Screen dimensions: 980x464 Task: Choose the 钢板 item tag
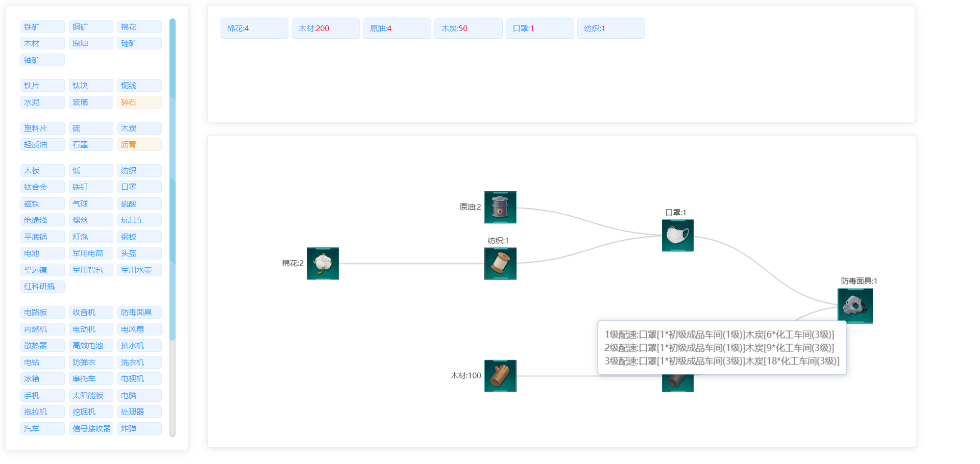click(x=139, y=237)
